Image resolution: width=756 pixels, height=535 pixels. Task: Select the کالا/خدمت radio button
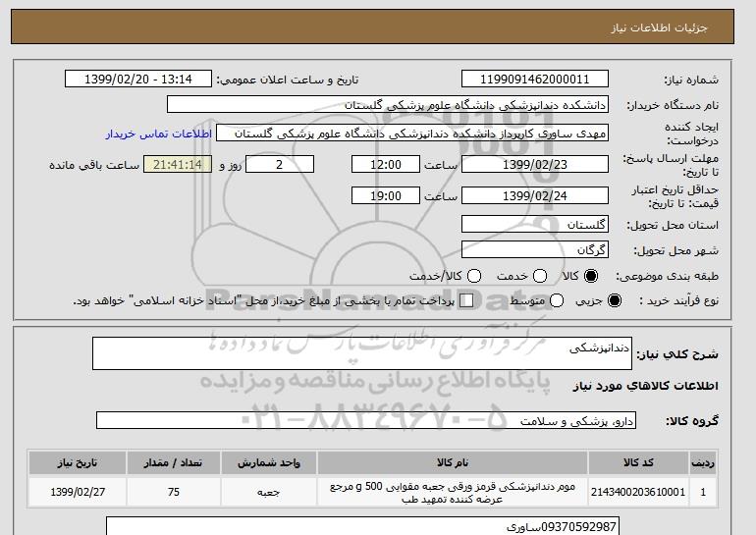click(474, 276)
